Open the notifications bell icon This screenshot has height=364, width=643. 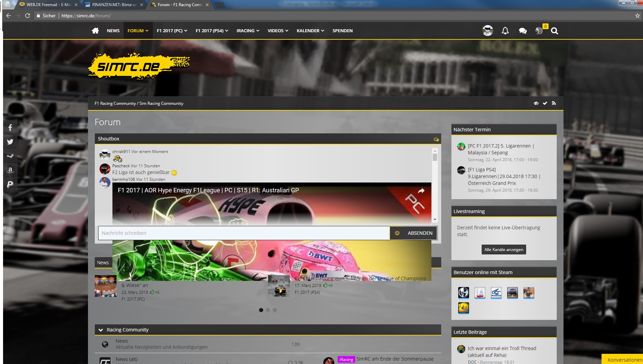tap(505, 31)
